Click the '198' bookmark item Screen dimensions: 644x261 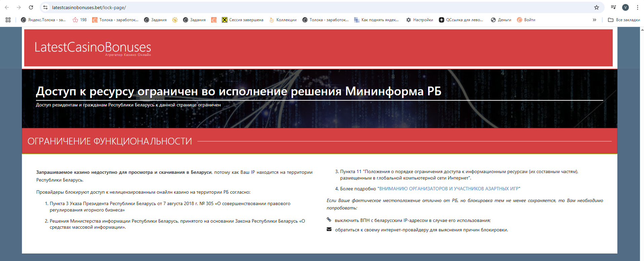point(80,20)
